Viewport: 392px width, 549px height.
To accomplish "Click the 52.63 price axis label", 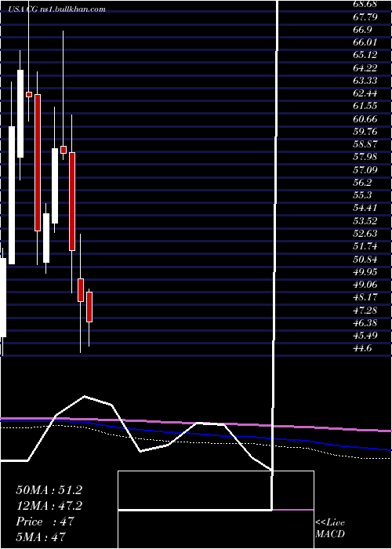I will coord(365,234).
